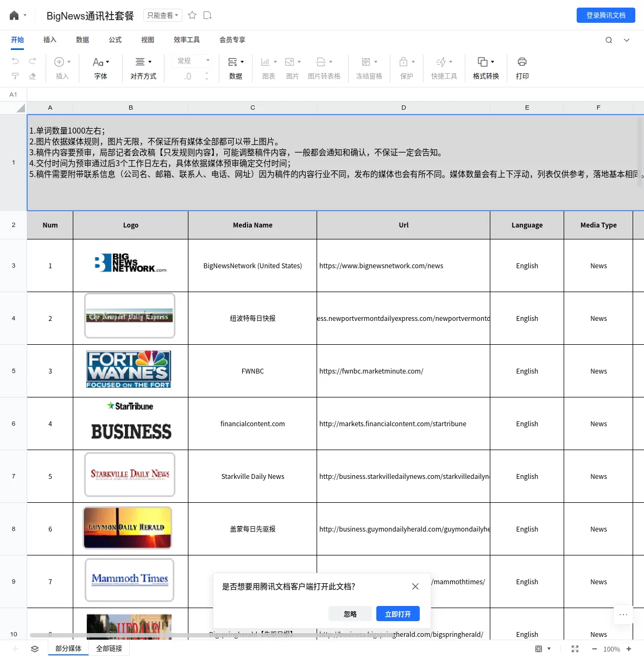
Task: Click the BigNewsNetwork (United States) cell
Action: [252, 266]
